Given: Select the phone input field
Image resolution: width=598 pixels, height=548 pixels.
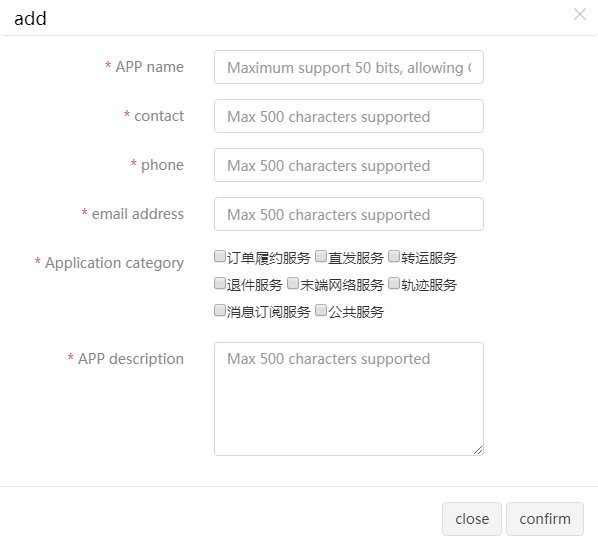Looking at the screenshot, I should [x=349, y=165].
